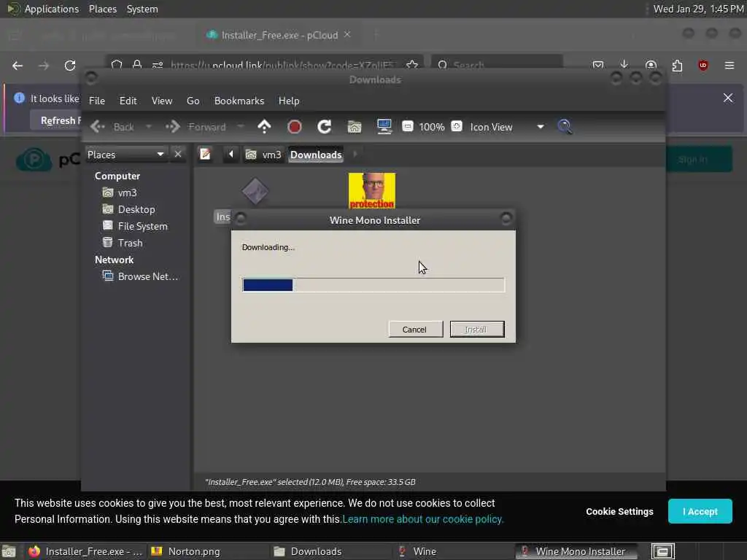
Task: Open the File menu in Downloads window
Action: (x=97, y=101)
